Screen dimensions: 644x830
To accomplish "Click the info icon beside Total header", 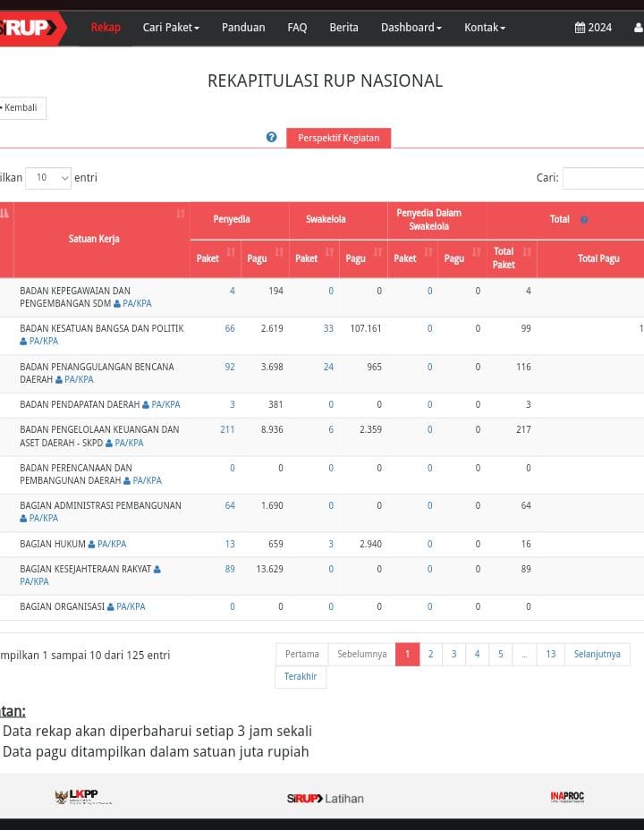I will 584,220.
